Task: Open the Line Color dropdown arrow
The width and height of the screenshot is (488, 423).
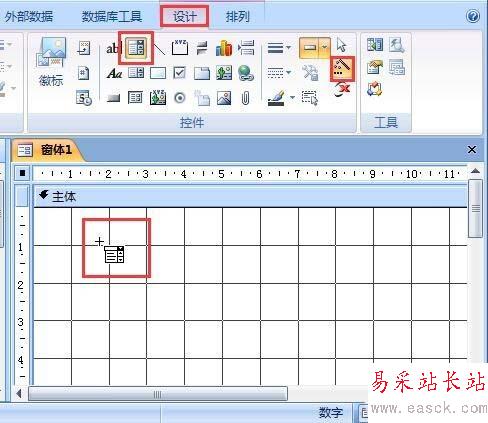Action: tap(292, 97)
